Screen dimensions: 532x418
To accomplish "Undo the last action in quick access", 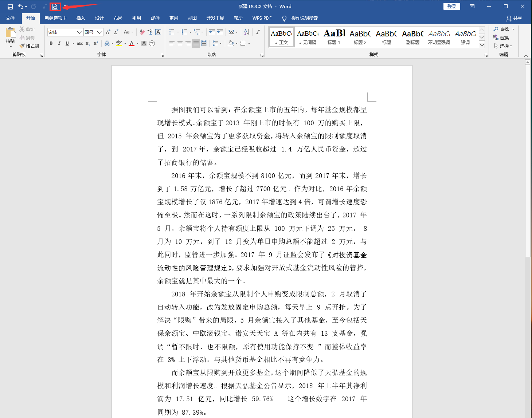I will [x=21, y=7].
